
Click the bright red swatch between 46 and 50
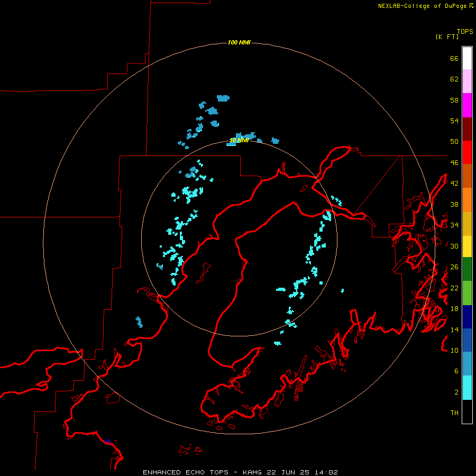(467, 152)
